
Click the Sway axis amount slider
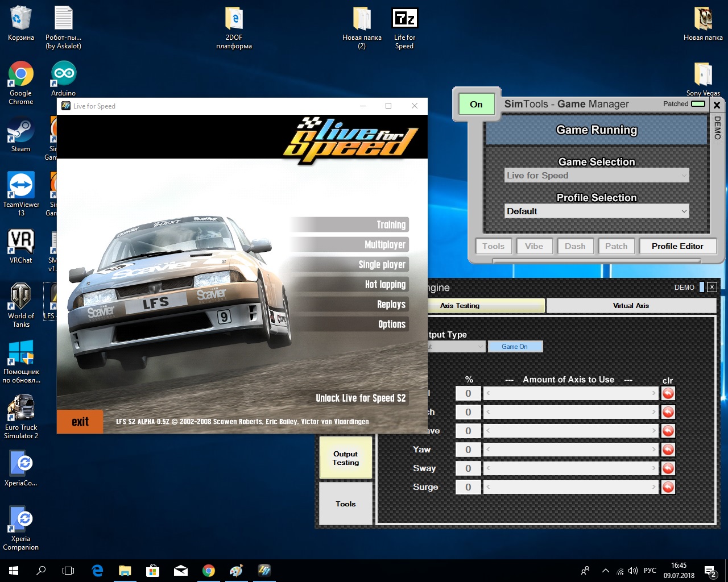click(570, 468)
